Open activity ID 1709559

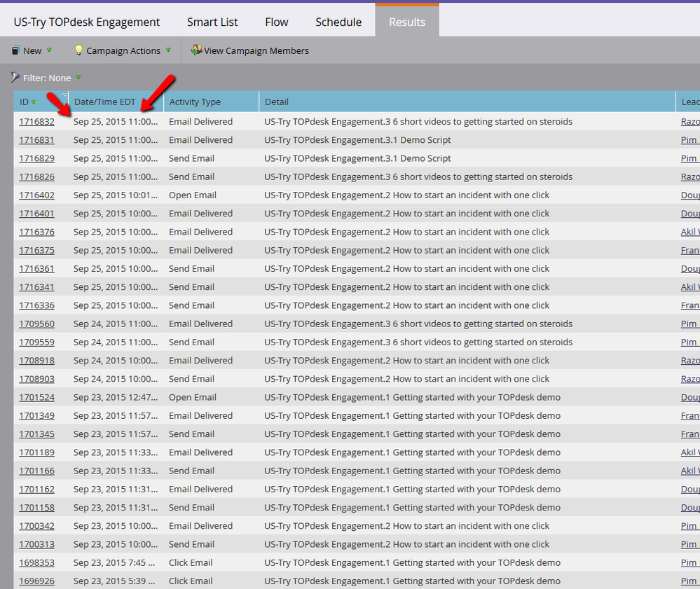[36, 342]
